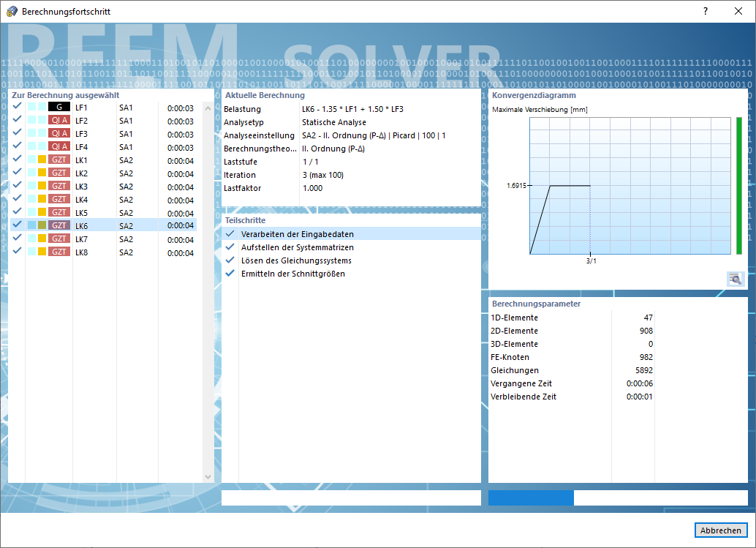Screen dimensions: 756x548
Task: Click the checkmark of row LF1
Action: (17, 105)
